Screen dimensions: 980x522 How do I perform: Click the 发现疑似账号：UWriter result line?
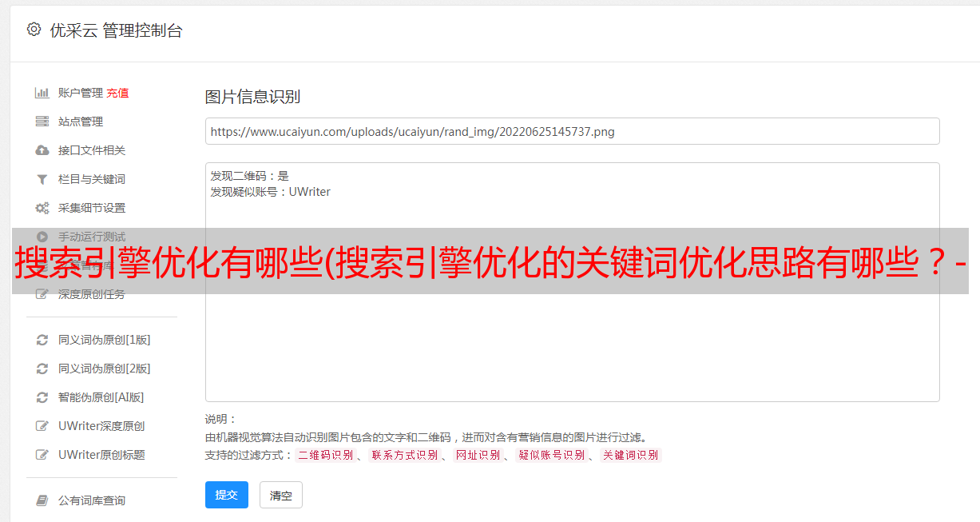pyautogui.click(x=270, y=192)
